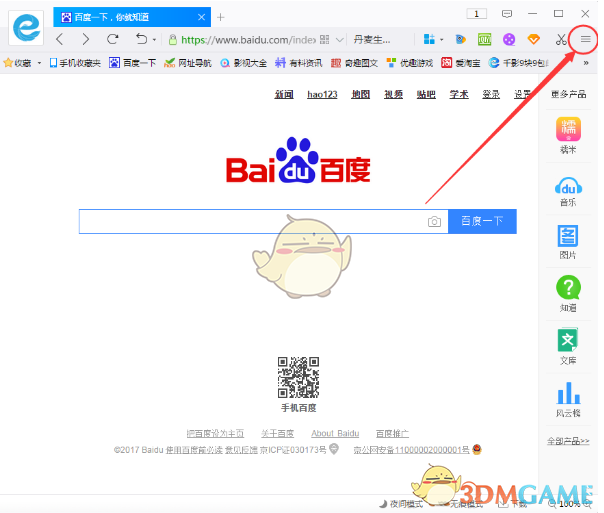604x513 pixels.
Task: Open the 贴吧 link
Action: 426,94
